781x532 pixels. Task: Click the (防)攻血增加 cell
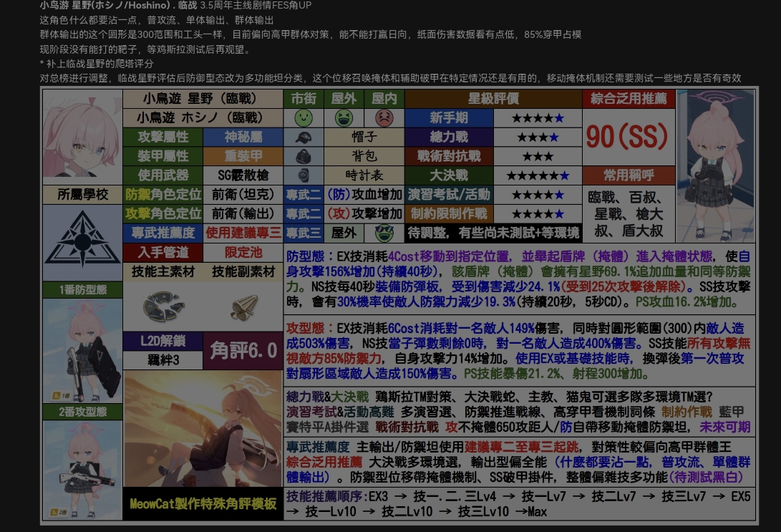click(x=364, y=194)
